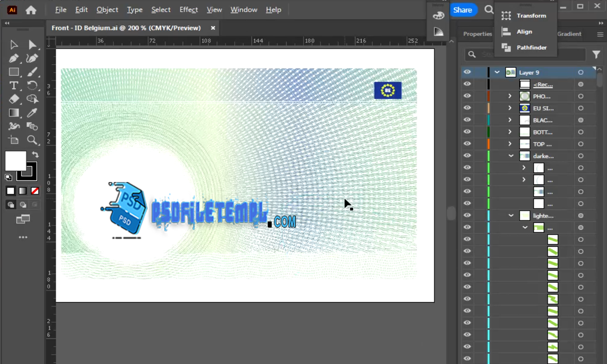
Task: Select the Paintbrush tool
Action: 32,72
